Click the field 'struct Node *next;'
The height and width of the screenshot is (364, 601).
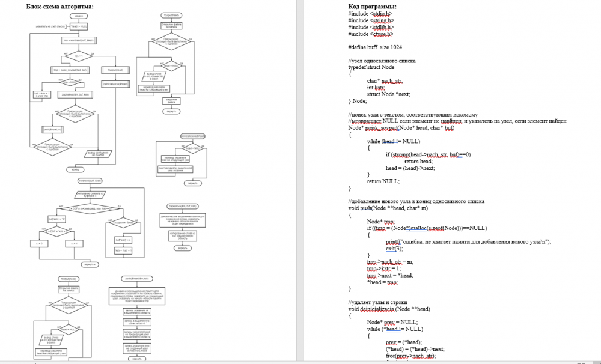click(x=389, y=94)
